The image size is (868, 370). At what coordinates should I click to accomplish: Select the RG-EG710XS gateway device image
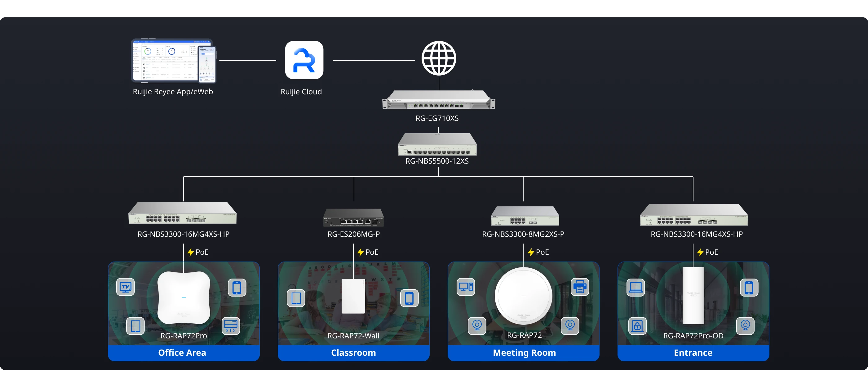(439, 99)
